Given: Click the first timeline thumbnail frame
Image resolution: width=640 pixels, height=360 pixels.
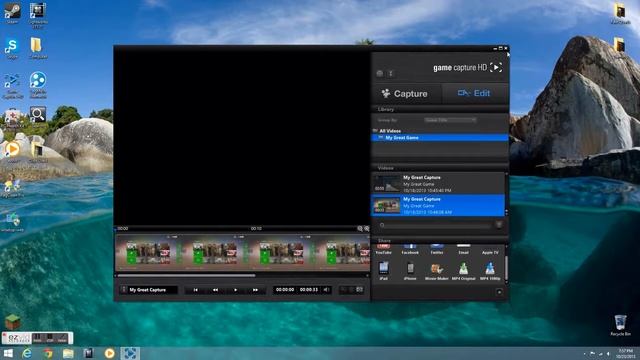Looking at the screenshot, I should pos(148,253).
